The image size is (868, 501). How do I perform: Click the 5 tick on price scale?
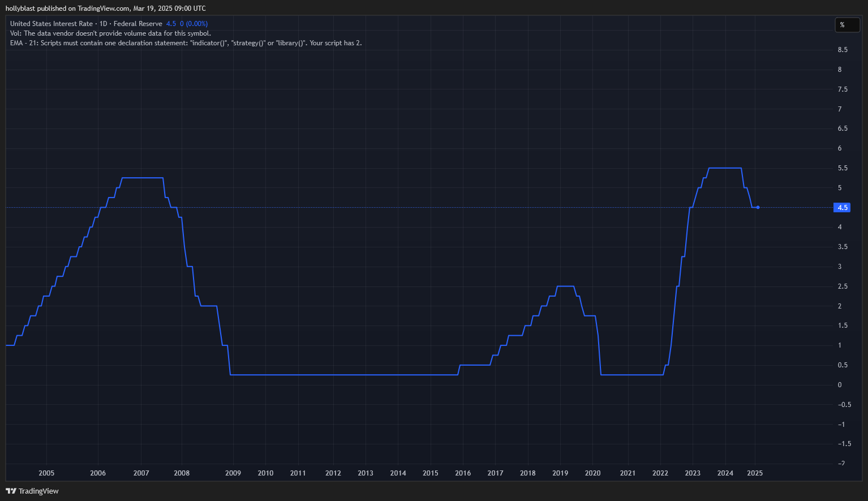click(x=840, y=188)
